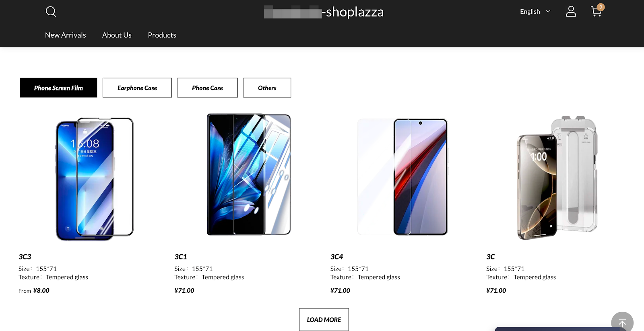Open the 3C4 product thumbnail
The width and height of the screenshot is (644, 331).
[402, 177]
